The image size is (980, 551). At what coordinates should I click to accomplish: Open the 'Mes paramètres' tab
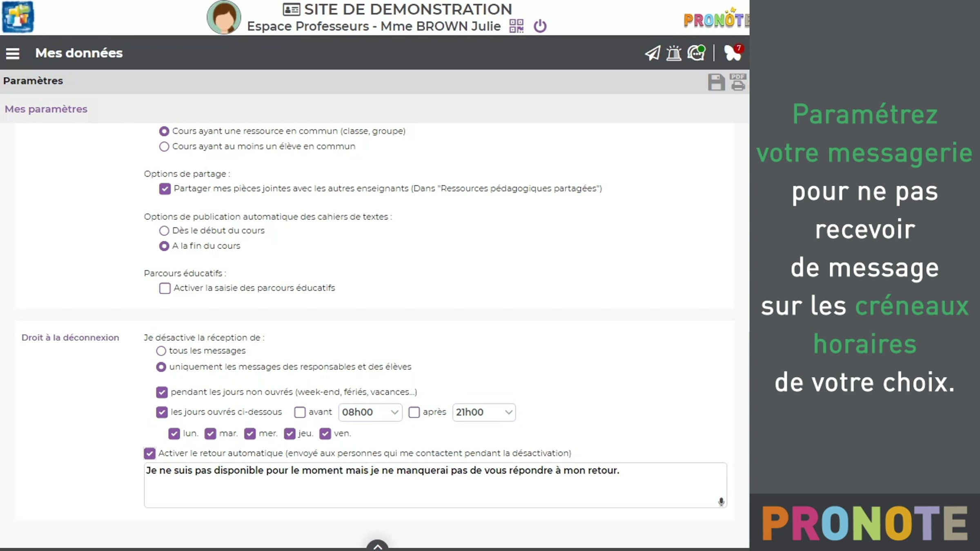pos(46,109)
